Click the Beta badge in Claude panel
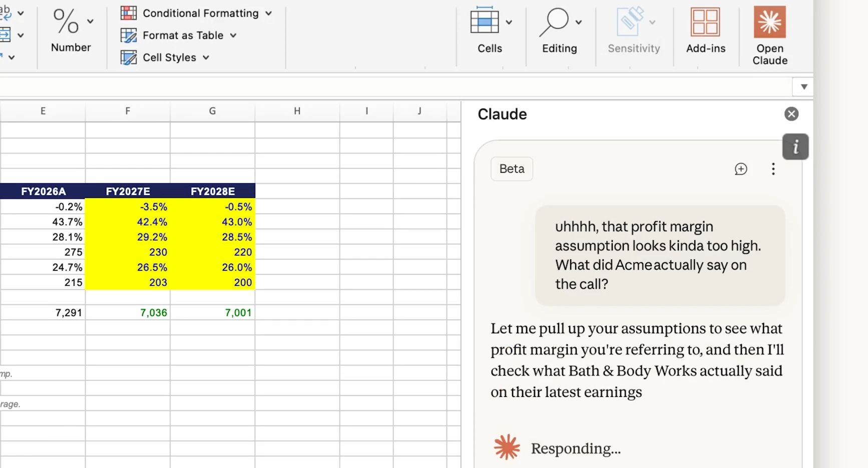The width and height of the screenshot is (868, 468). coord(512,169)
